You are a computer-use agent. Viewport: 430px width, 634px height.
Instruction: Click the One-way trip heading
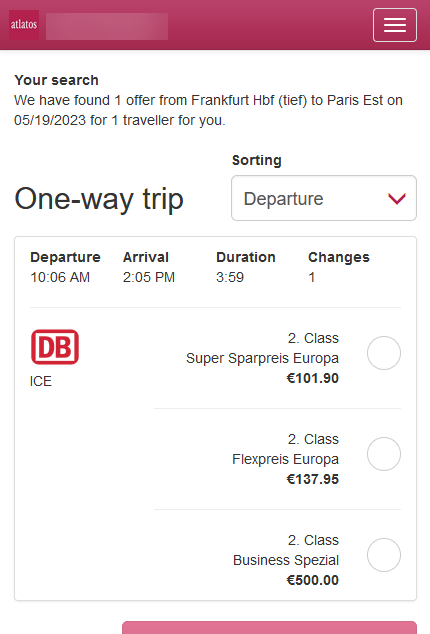point(99,199)
